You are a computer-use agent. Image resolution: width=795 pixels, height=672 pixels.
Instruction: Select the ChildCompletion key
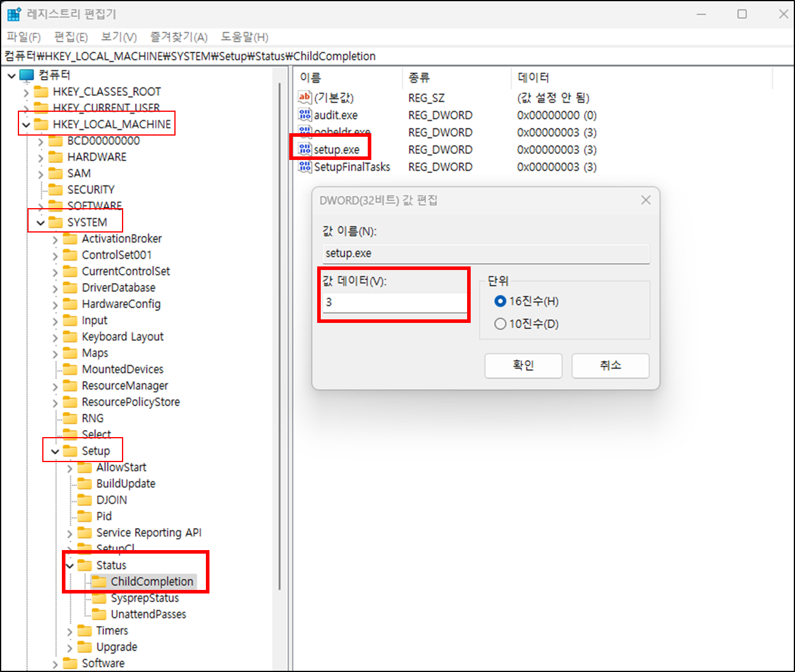coord(152,582)
